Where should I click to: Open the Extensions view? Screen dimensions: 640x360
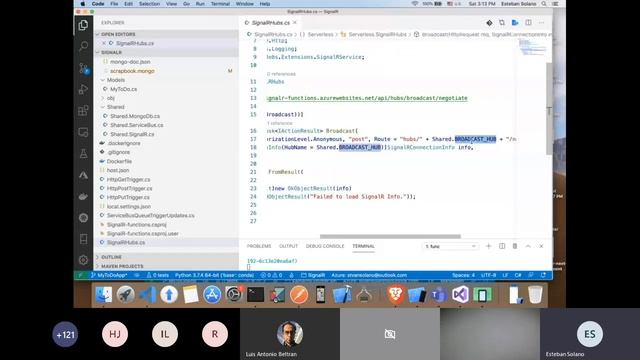click(x=83, y=111)
